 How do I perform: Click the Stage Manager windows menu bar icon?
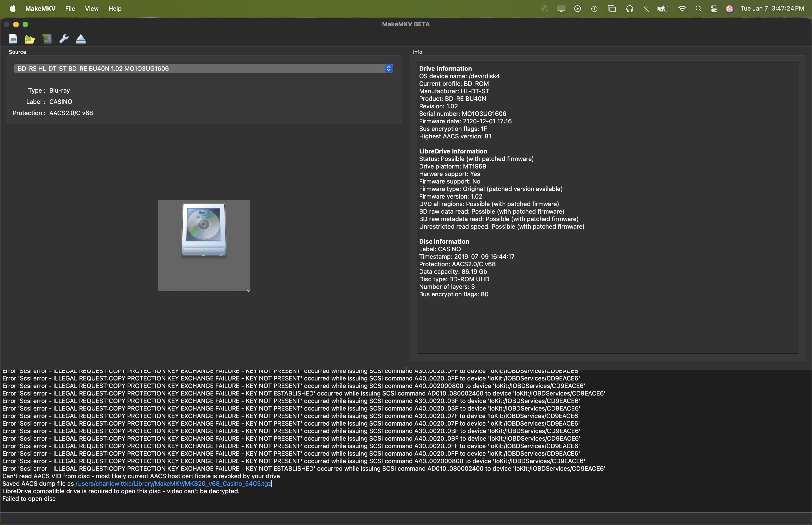point(612,9)
